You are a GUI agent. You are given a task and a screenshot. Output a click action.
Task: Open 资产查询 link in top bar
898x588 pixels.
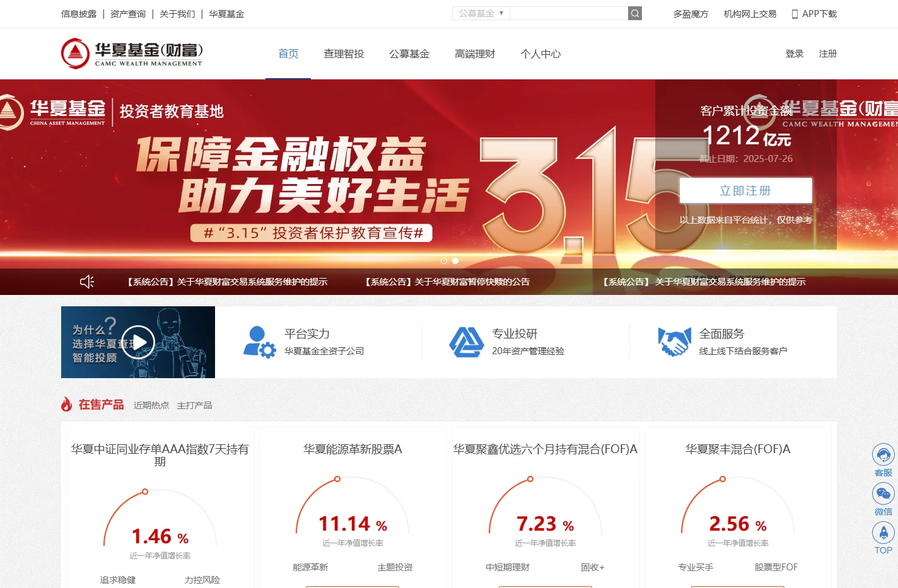(x=128, y=14)
